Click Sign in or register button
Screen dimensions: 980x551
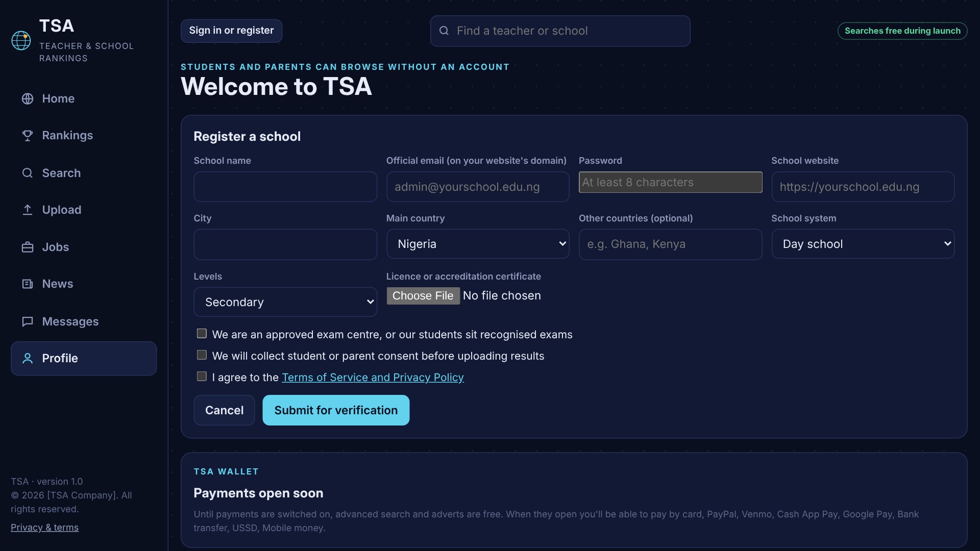pos(231,31)
